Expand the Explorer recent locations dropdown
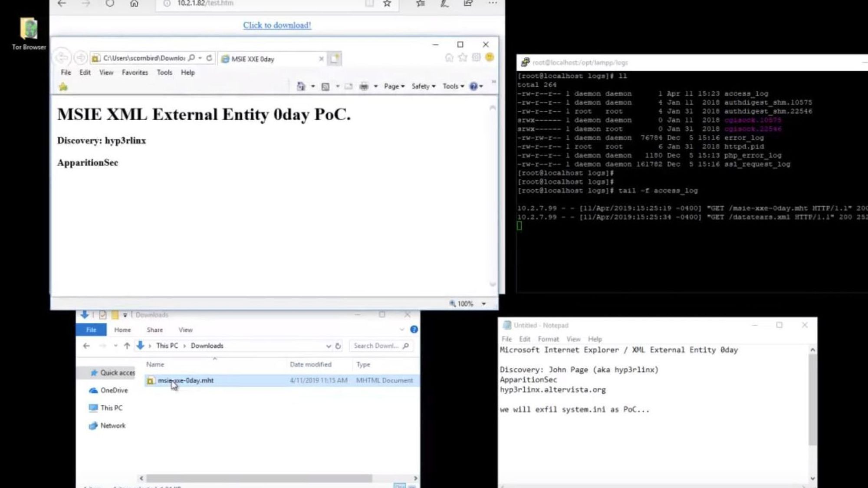This screenshot has height=488, width=868. pyautogui.click(x=115, y=346)
